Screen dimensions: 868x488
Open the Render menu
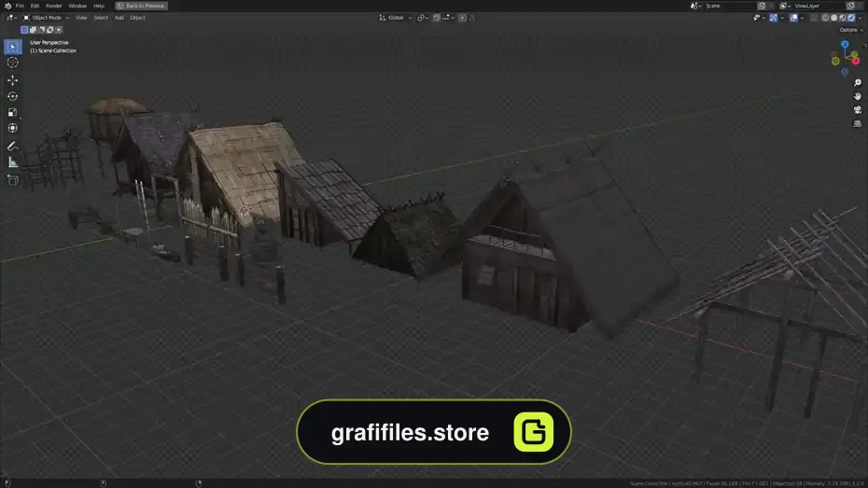pyautogui.click(x=54, y=6)
